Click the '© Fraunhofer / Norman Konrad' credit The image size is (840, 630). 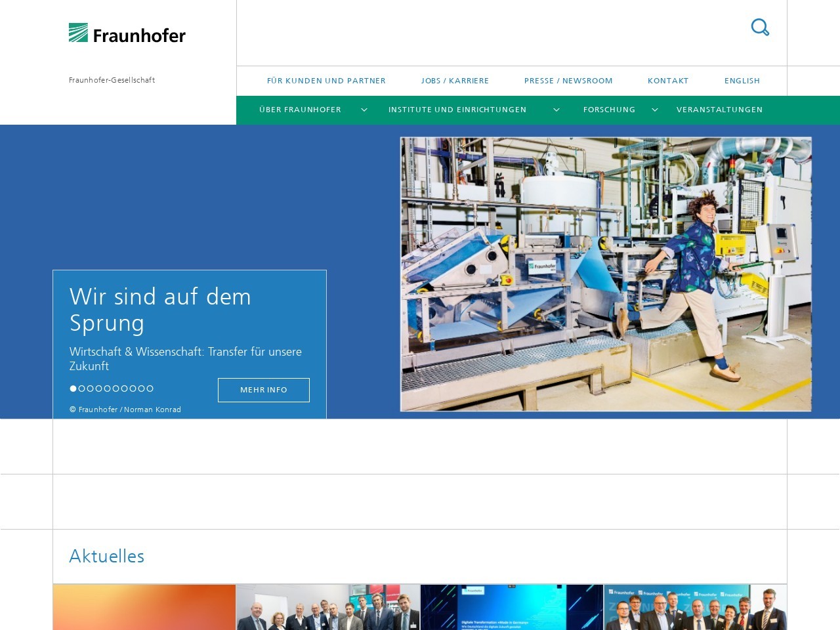point(125,409)
